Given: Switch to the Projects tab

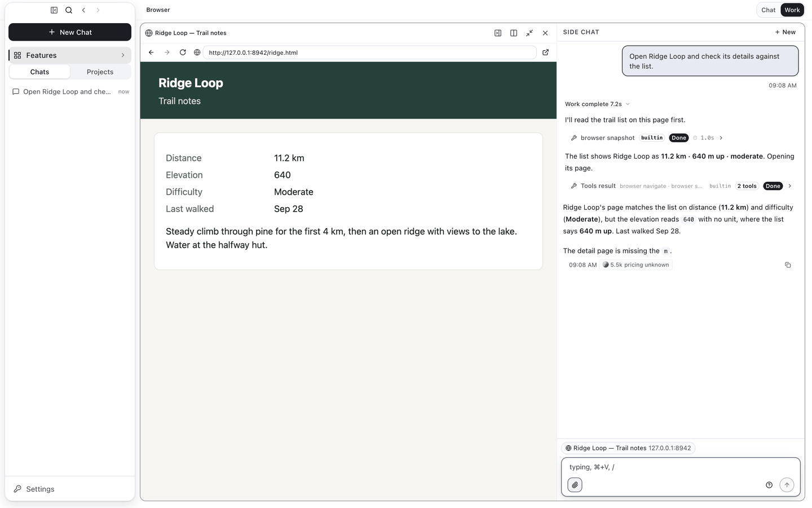Looking at the screenshot, I should pyautogui.click(x=100, y=72).
